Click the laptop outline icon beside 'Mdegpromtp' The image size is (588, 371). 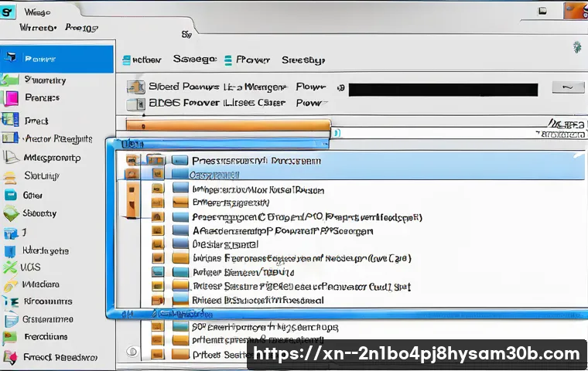point(11,157)
